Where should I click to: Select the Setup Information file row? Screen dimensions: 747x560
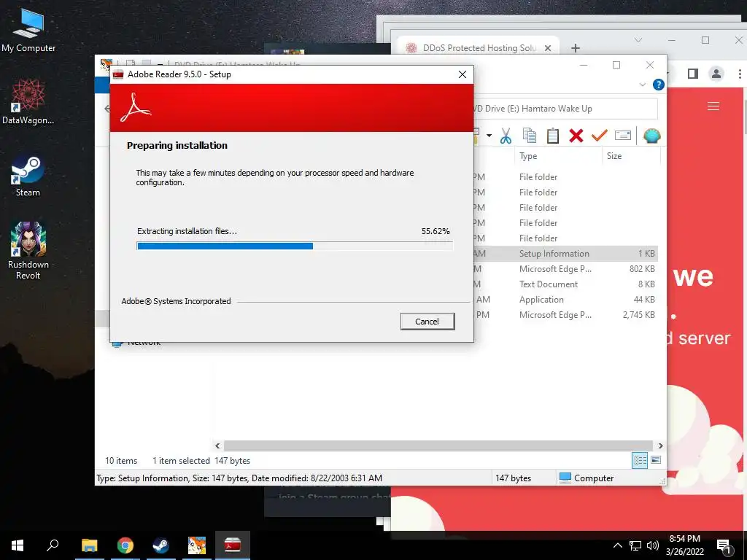click(x=566, y=253)
